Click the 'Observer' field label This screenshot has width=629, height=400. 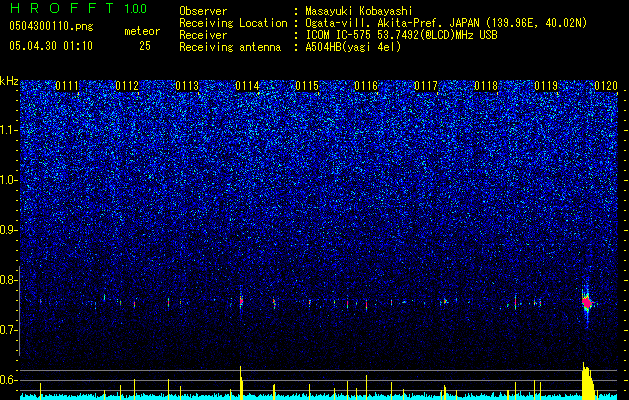pyautogui.click(x=203, y=11)
